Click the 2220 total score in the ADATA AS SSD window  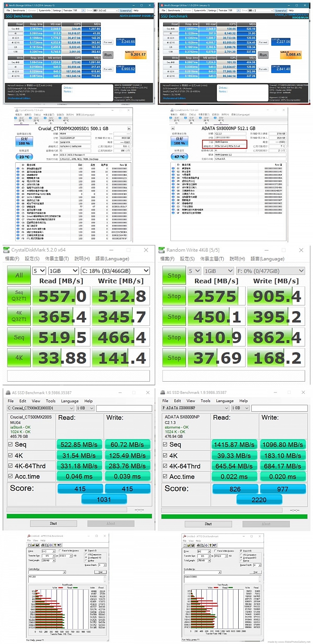(259, 500)
